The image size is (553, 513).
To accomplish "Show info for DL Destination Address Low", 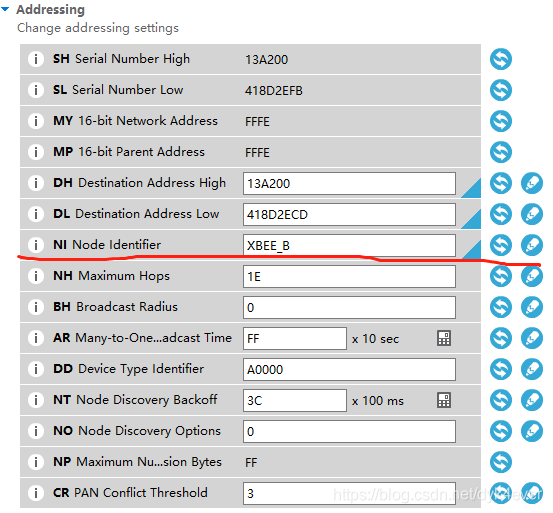I will 36,214.
